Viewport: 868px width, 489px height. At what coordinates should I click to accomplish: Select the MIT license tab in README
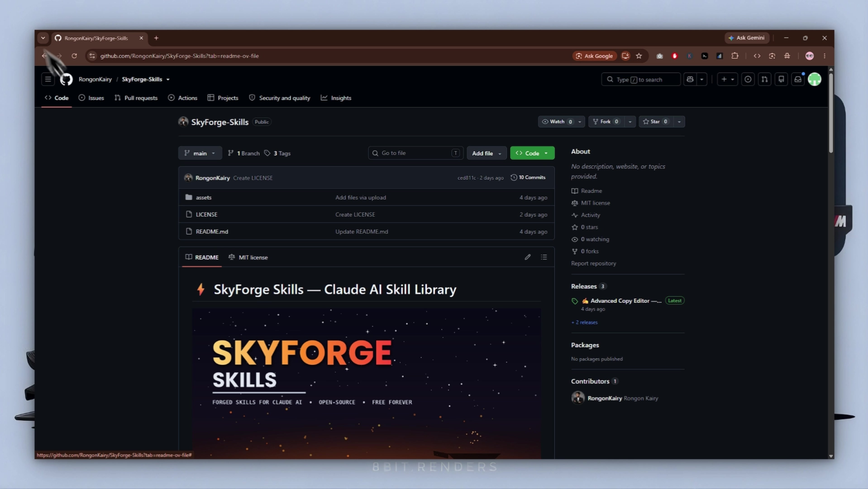[248, 257]
